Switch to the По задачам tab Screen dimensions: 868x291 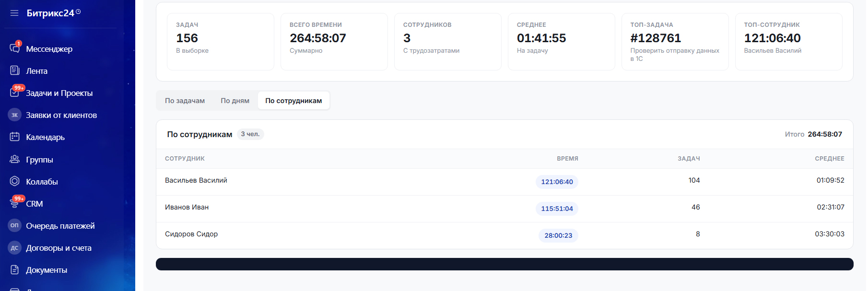(x=185, y=101)
